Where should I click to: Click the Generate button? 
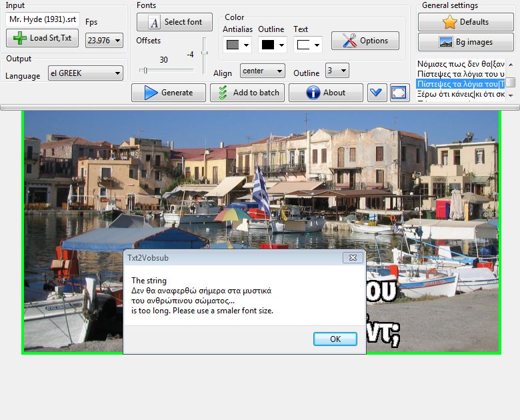[x=169, y=93]
